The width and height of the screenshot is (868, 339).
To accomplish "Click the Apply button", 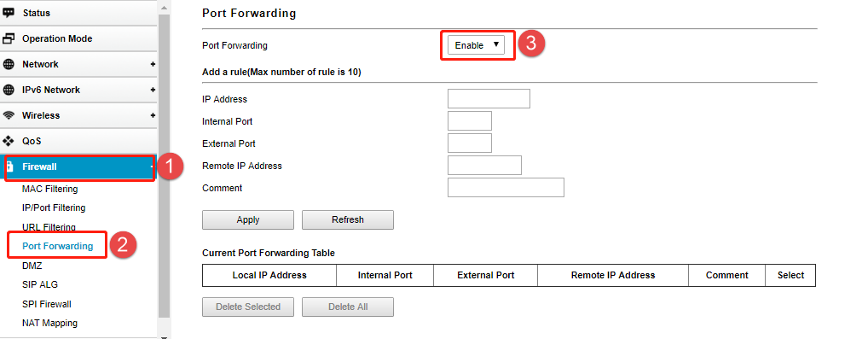I will pyautogui.click(x=248, y=219).
